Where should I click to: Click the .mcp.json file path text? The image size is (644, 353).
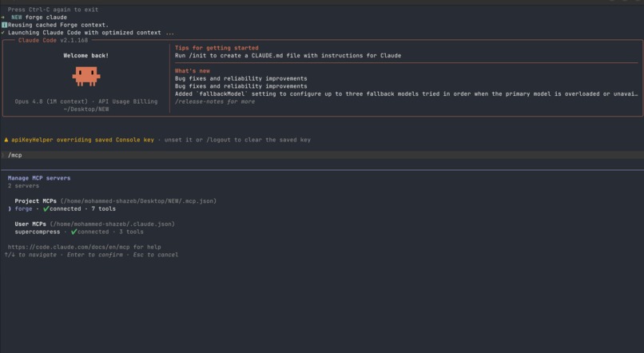tap(138, 201)
